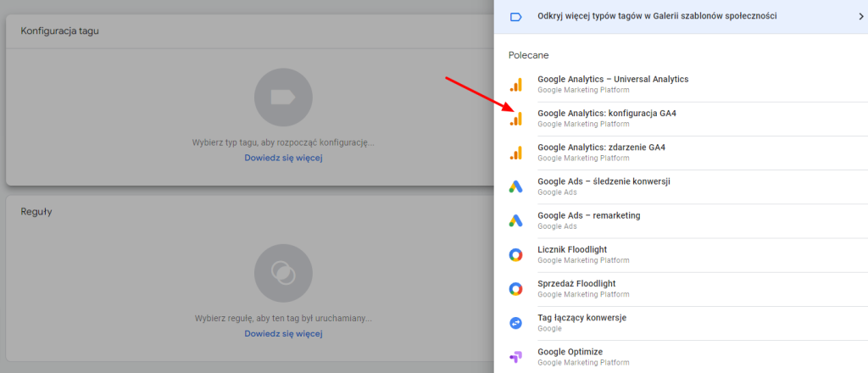The height and width of the screenshot is (373, 868).
Task: Click the tag icon in the gallery banner
Action: 516,17
